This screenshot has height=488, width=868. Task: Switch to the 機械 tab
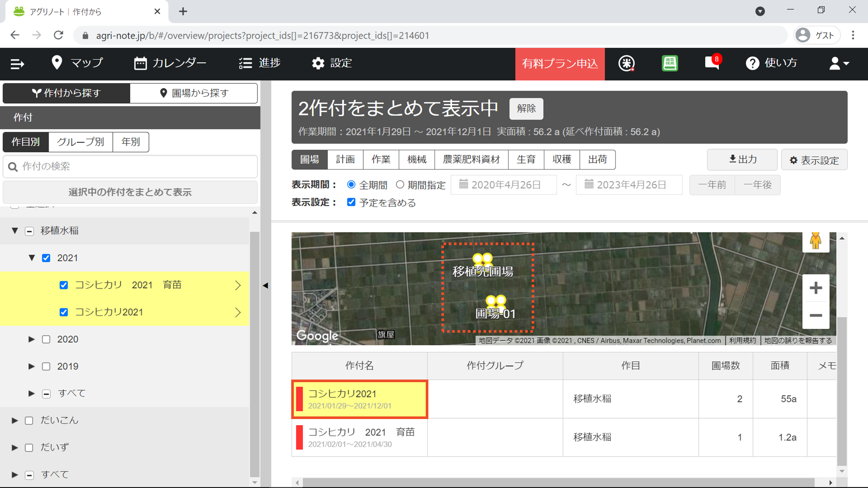click(x=417, y=160)
